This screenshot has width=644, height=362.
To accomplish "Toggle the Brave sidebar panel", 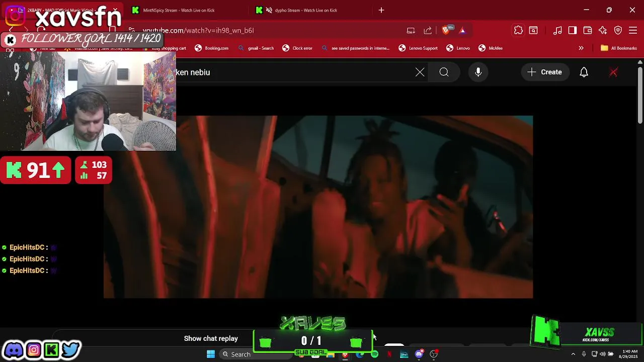I will click(x=573, y=31).
